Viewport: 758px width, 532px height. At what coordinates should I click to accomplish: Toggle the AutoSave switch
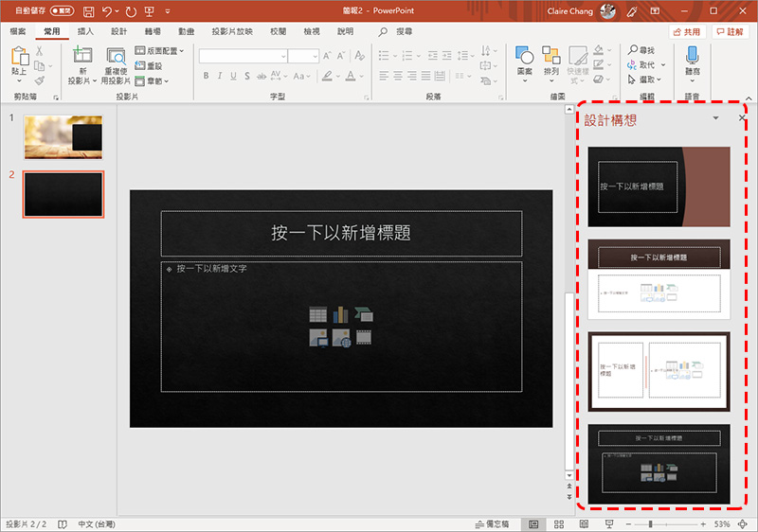[x=62, y=10]
